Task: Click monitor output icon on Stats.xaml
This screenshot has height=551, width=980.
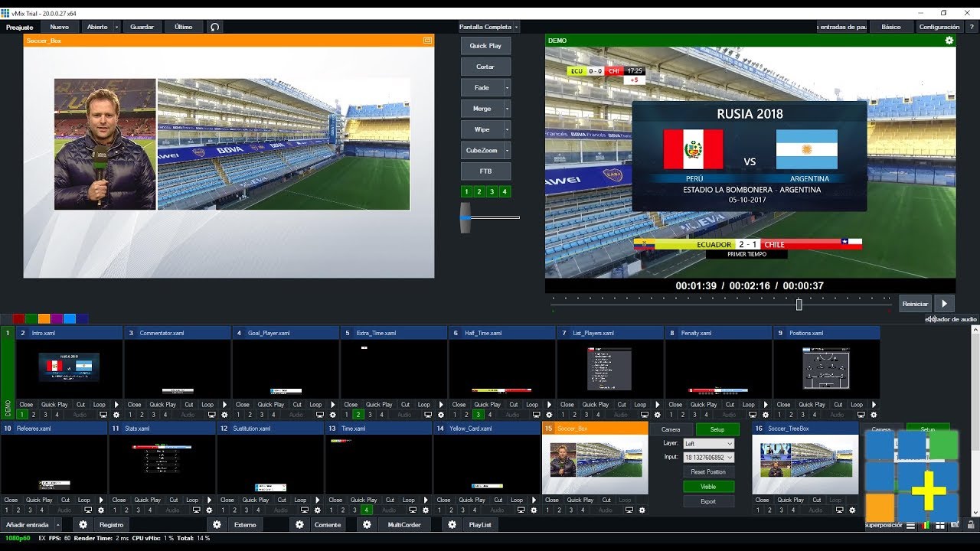Action: point(196,510)
